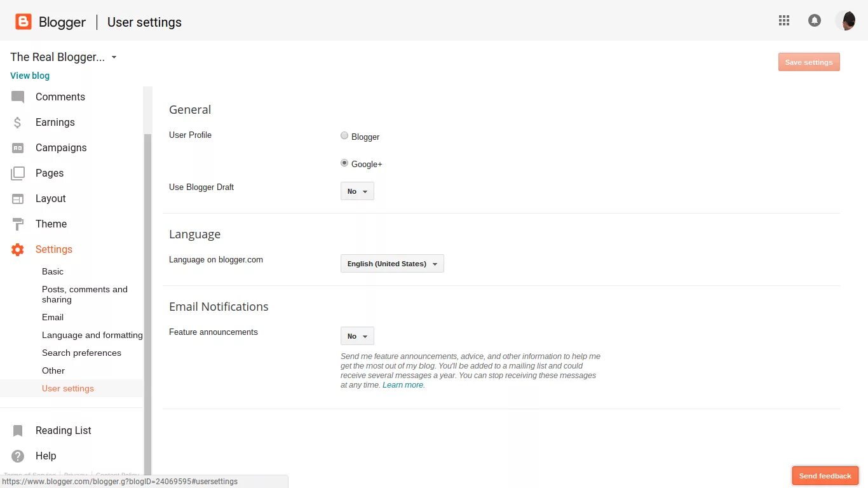Open the Google apps grid icon

pyautogui.click(x=784, y=20)
